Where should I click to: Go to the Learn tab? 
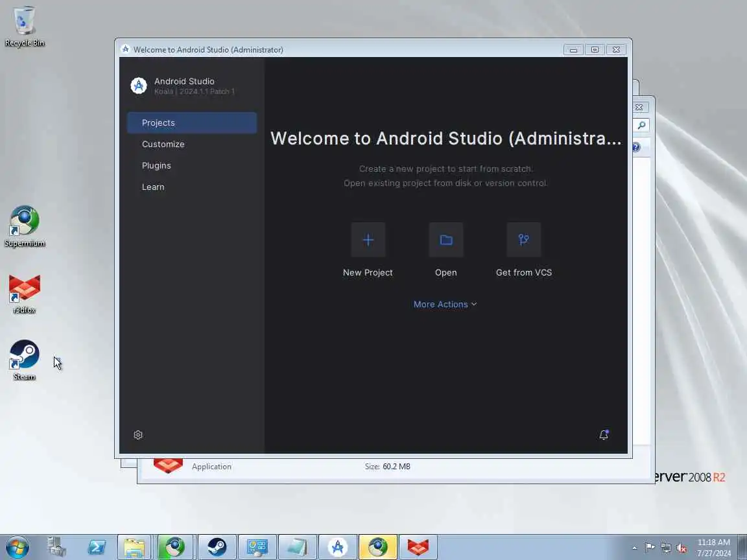[192, 187]
